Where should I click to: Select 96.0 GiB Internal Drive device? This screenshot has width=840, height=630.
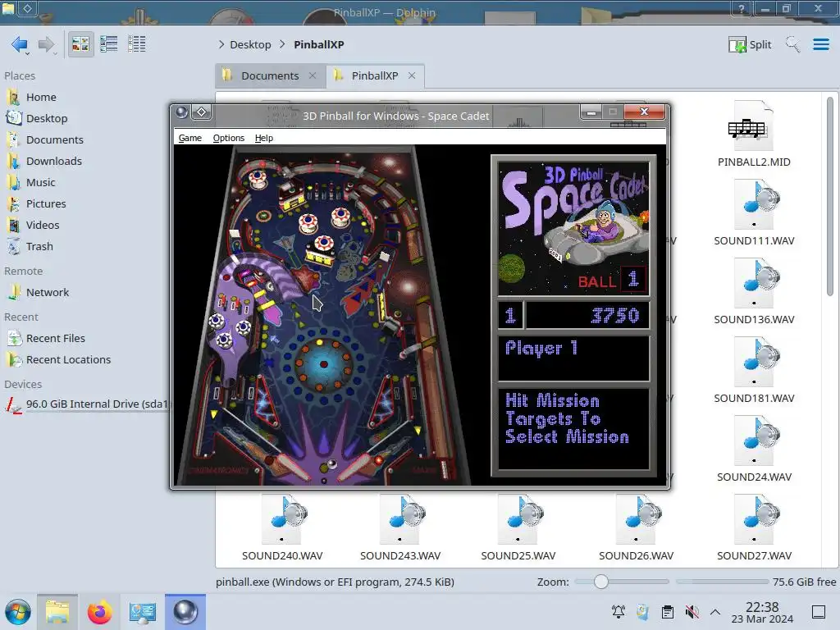coord(85,404)
